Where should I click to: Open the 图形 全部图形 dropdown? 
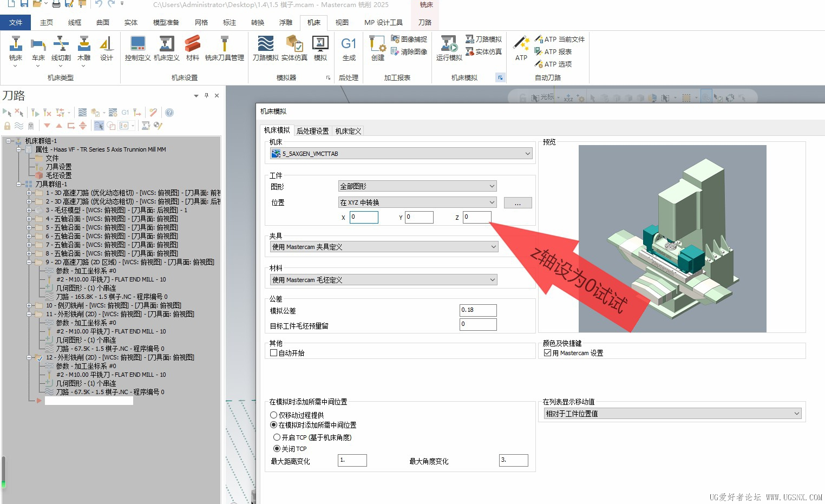click(x=417, y=186)
